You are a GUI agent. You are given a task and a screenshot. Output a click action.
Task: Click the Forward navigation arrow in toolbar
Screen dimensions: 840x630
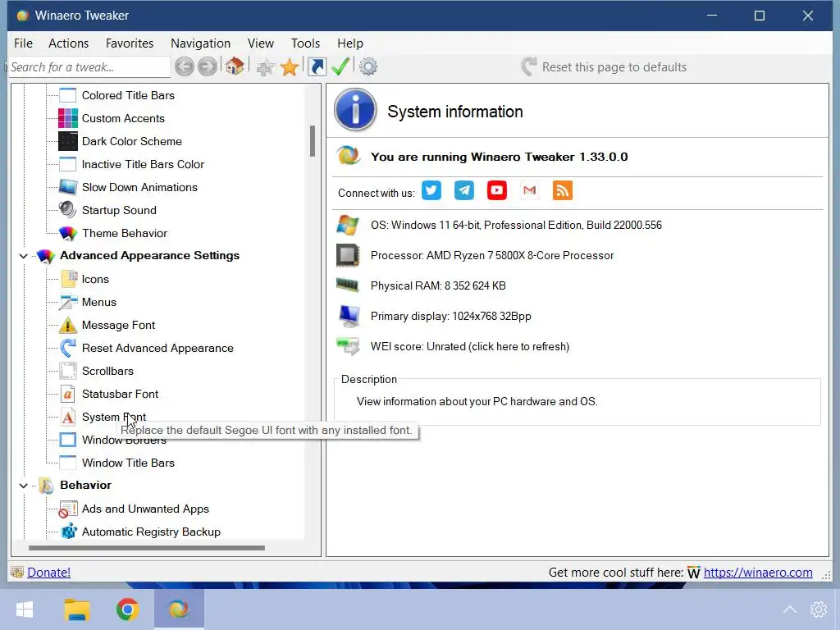(x=208, y=66)
